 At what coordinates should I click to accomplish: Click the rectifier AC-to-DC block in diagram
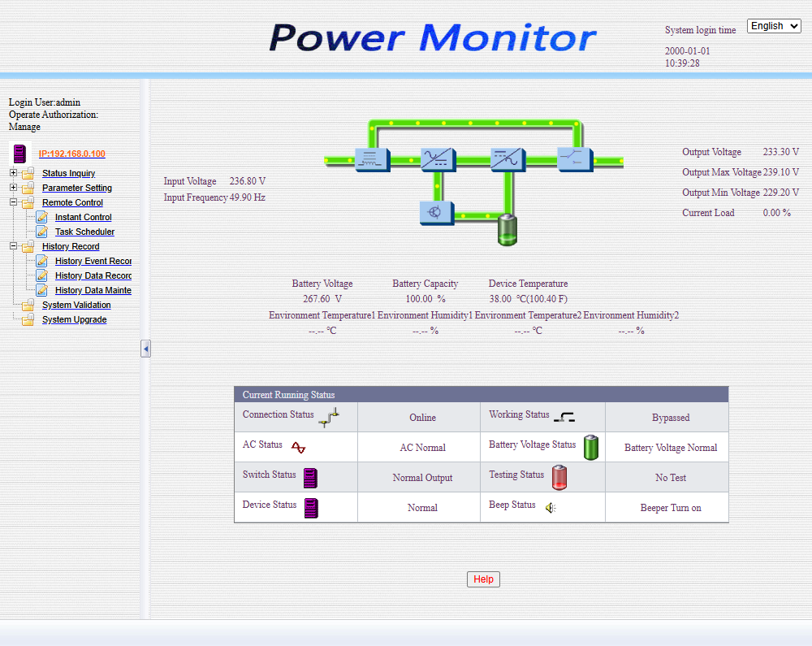click(x=438, y=159)
